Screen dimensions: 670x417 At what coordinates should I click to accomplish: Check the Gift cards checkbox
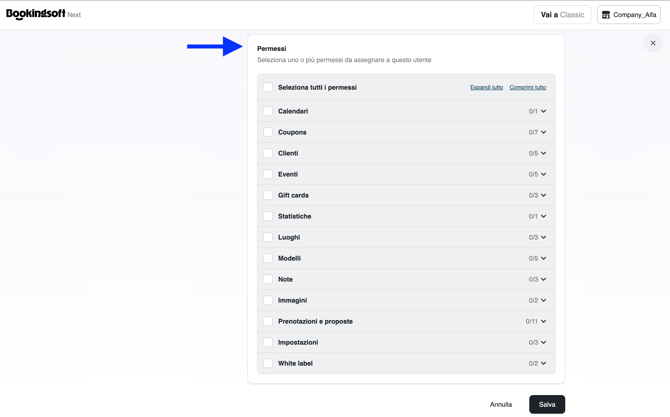click(x=268, y=195)
